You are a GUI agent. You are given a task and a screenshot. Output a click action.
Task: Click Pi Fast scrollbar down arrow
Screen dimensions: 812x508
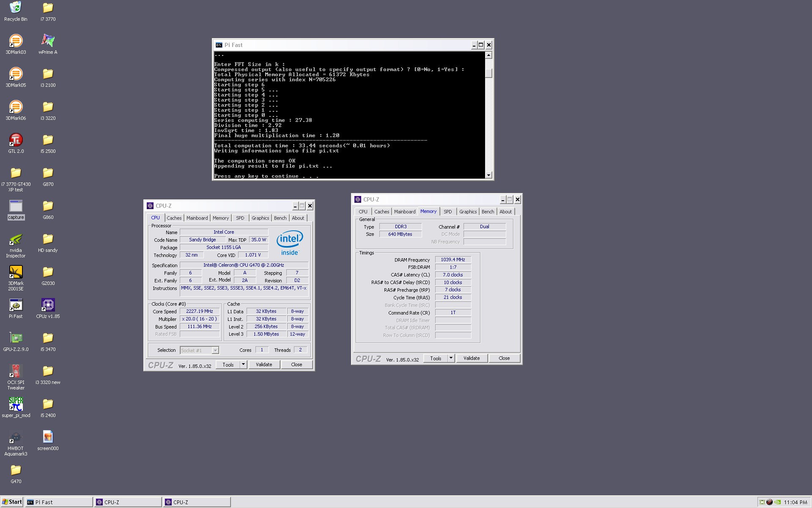488,175
